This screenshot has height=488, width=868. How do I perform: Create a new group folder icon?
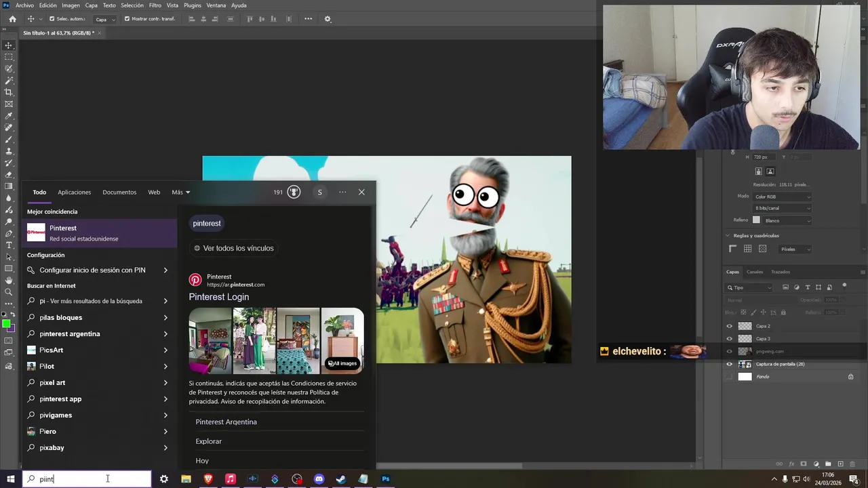coord(829,464)
